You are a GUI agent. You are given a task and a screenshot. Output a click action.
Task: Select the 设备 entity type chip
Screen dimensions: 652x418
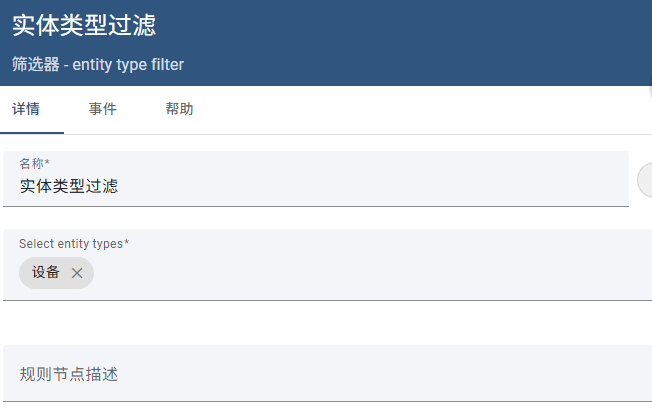coord(46,273)
